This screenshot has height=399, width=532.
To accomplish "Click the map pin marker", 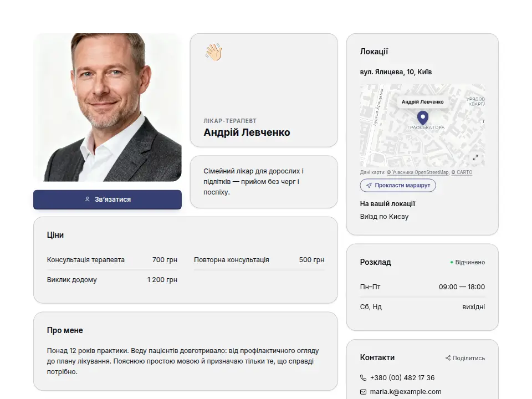I will (422, 118).
